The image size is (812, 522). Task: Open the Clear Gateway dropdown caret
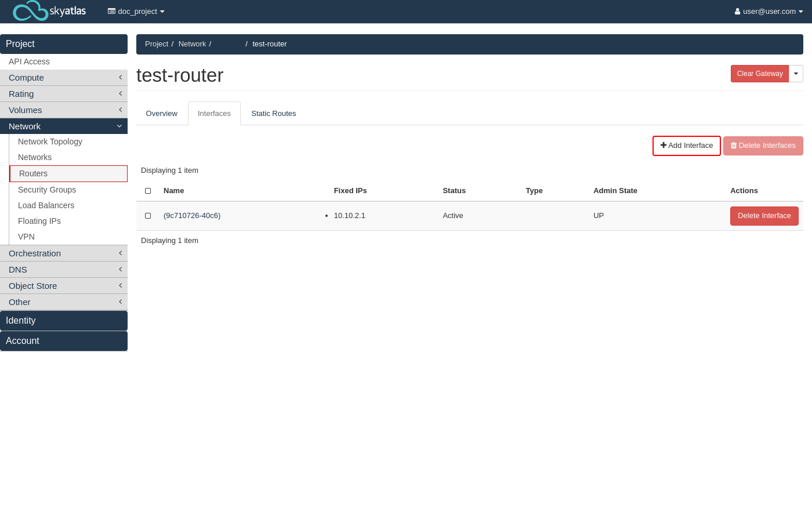pyautogui.click(x=796, y=74)
